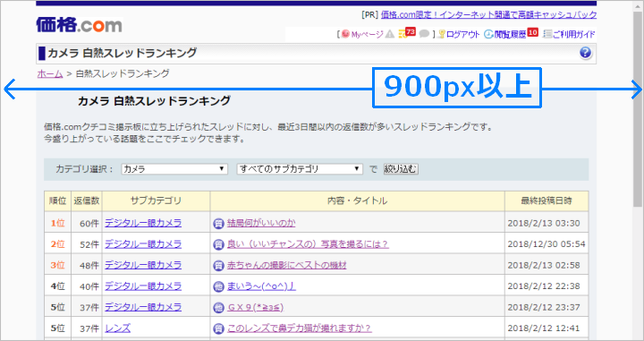Click デジタル一眼カメラ link in 2位 row
The height and width of the screenshot is (341, 644).
pyautogui.click(x=143, y=244)
